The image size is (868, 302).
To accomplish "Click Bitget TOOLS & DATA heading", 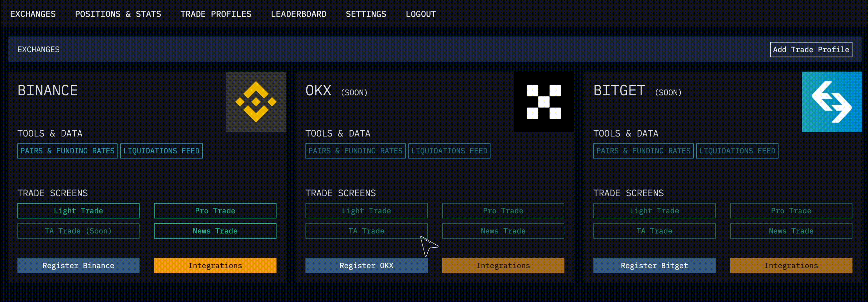I will coord(626,133).
